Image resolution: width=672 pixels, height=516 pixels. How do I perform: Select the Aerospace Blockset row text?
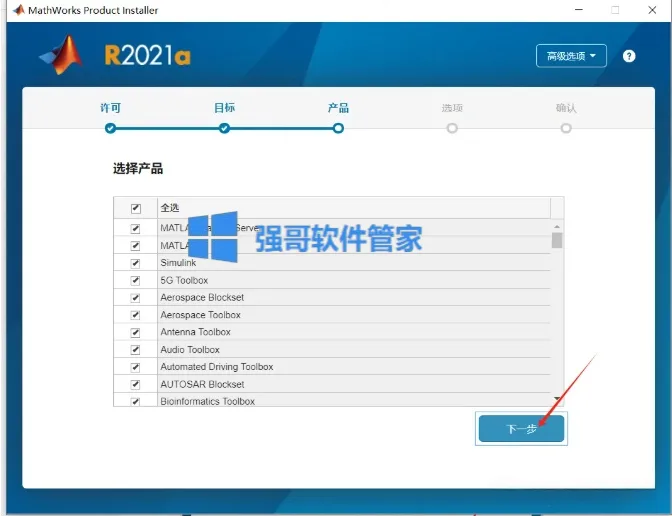coord(202,297)
